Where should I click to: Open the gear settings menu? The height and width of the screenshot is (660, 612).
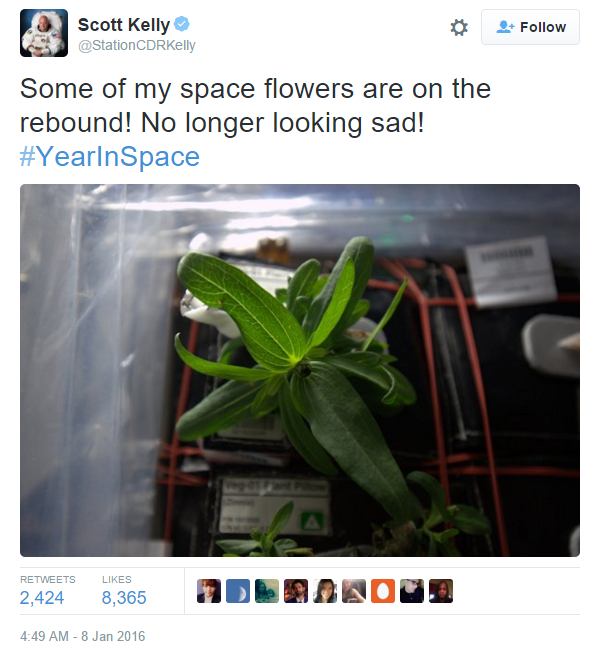[x=459, y=27]
